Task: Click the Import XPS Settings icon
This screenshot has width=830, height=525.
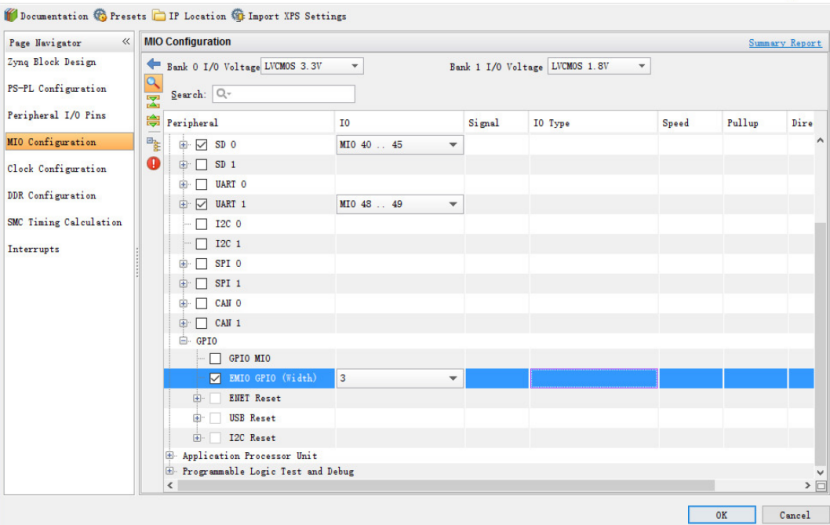Action: click(x=238, y=15)
